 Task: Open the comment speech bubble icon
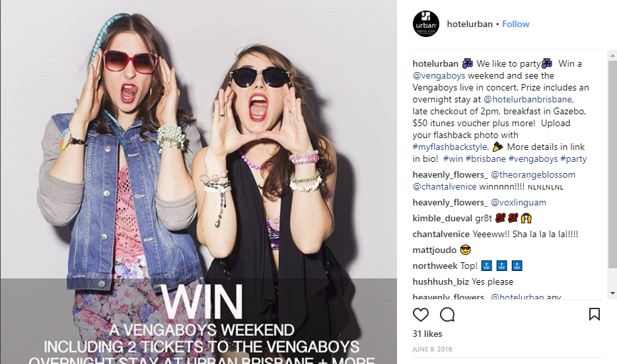(x=447, y=314)
